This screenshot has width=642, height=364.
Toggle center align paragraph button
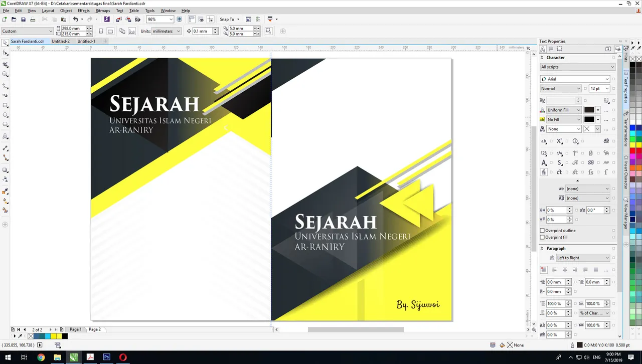tap(565, 270)
